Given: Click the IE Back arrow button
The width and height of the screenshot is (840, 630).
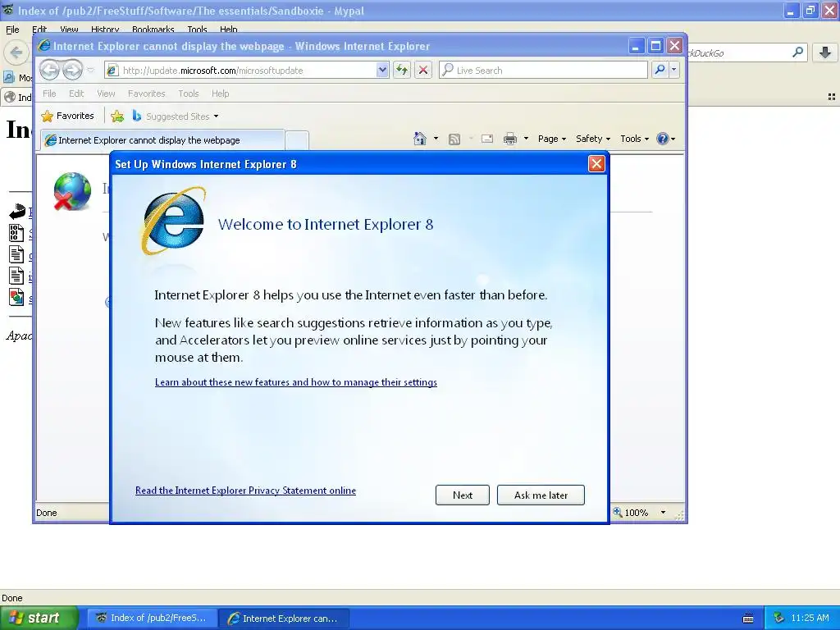Looking at the screenshot, I should click(x=50, y=70).
